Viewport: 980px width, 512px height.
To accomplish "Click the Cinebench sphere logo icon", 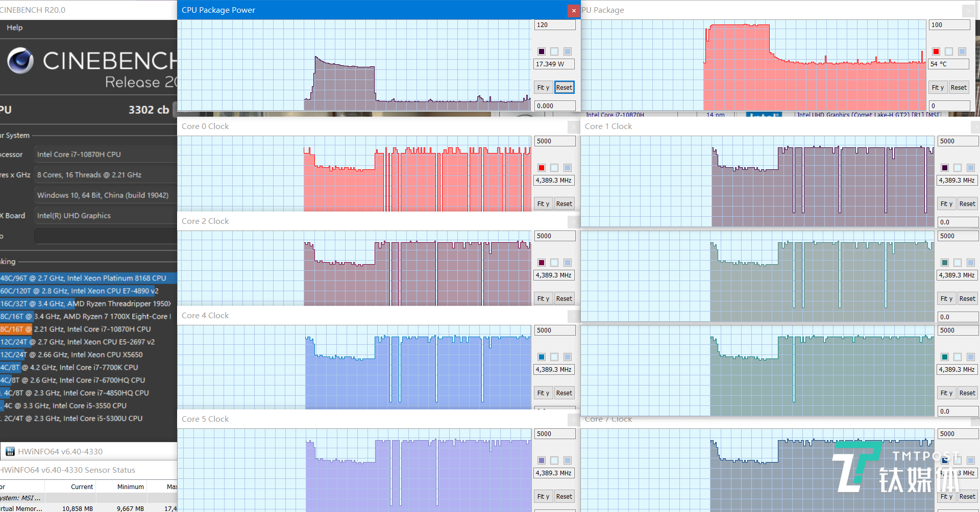I will 20,61.
